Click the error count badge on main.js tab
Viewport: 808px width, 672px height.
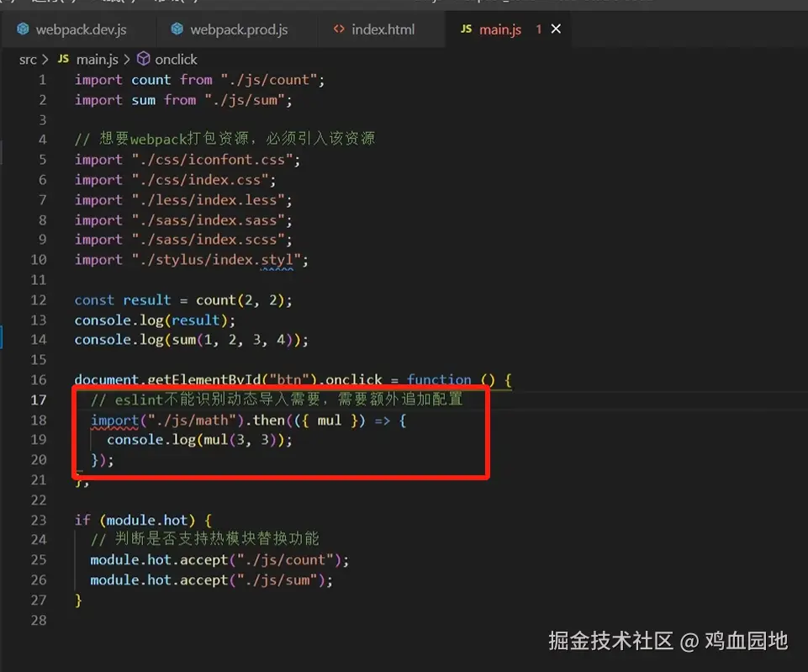[x=538, y=29]
